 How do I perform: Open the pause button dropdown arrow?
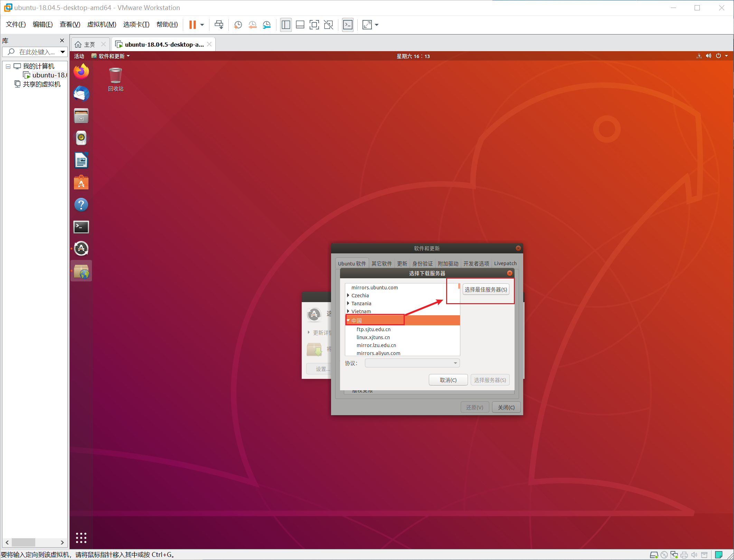(x=202, y=25)
